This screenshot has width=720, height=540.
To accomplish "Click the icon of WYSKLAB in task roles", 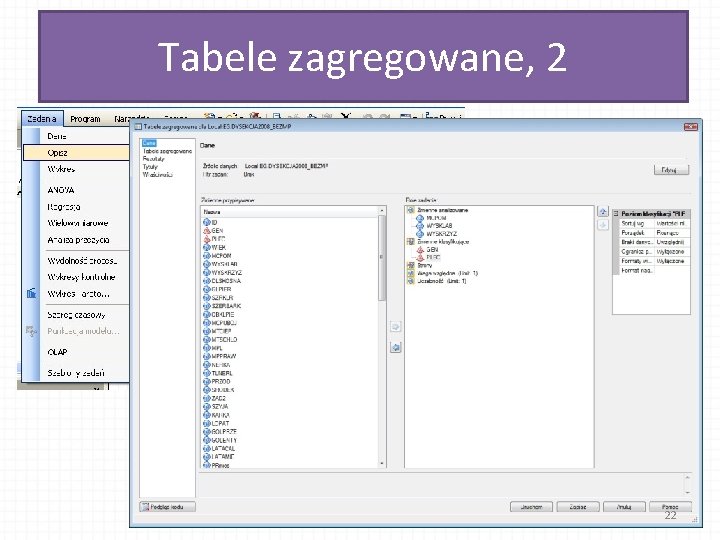I will [x=420, y=226].
